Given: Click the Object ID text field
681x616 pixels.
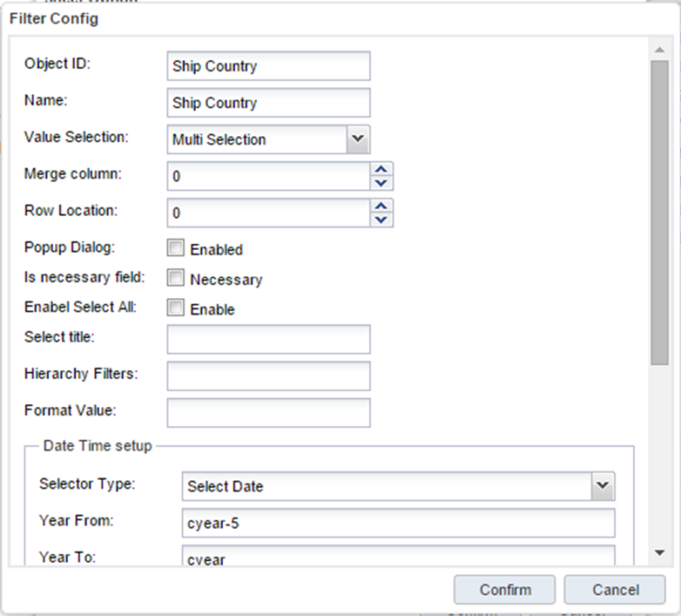Looking at the screenshot, I should [x=268, y=66].
